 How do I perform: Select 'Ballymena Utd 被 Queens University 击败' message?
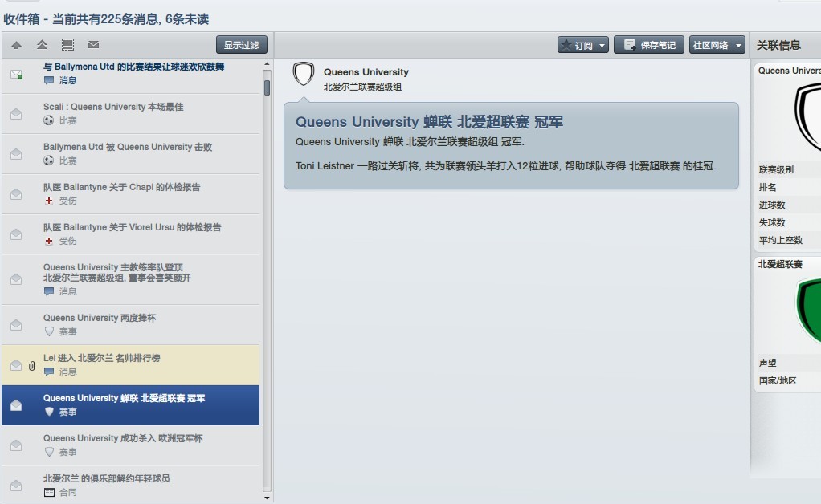(x=131, y=154)
